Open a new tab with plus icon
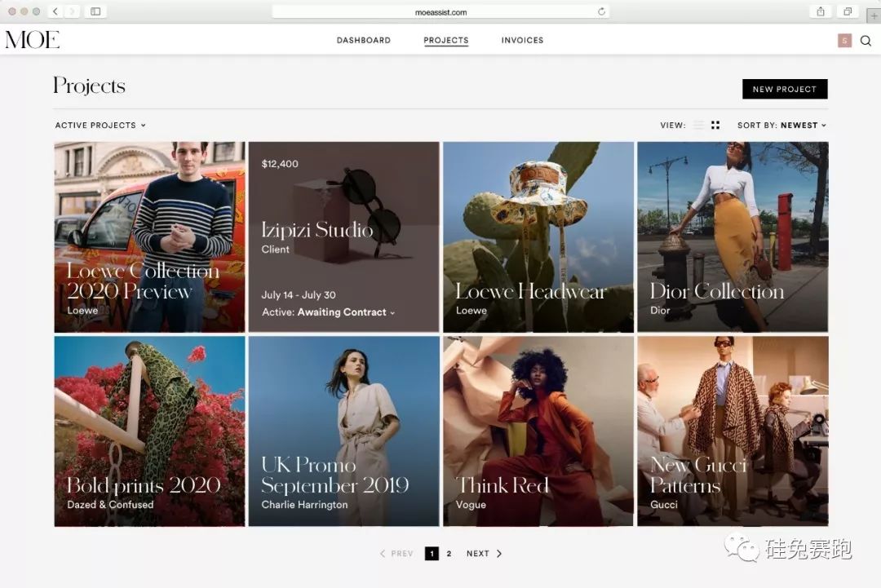 pyautogui.click(x=874, y=15)
